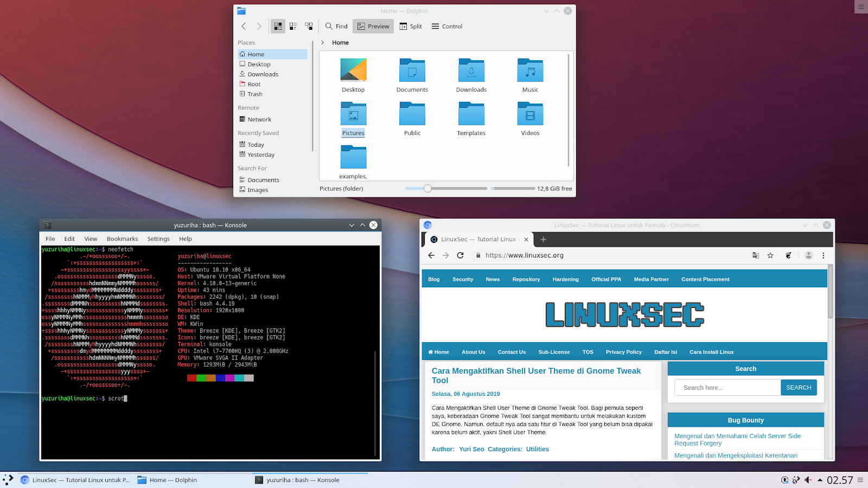Select the Music folder icon

(x=531, y=70)
